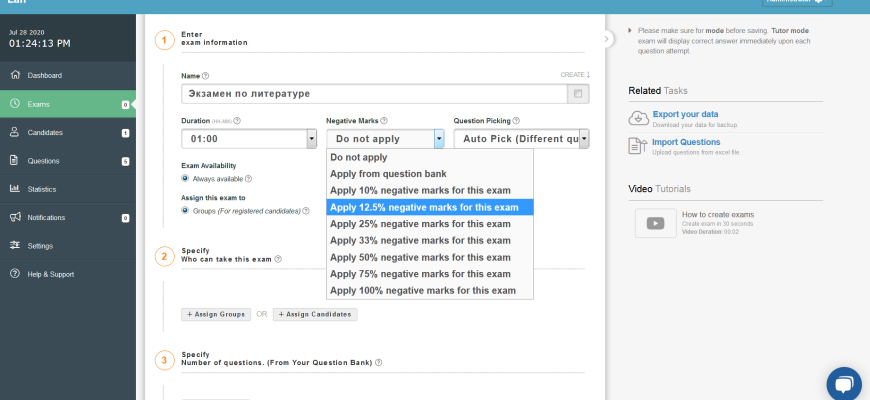Collapse the right side panel arrow

tap(607, 39)
